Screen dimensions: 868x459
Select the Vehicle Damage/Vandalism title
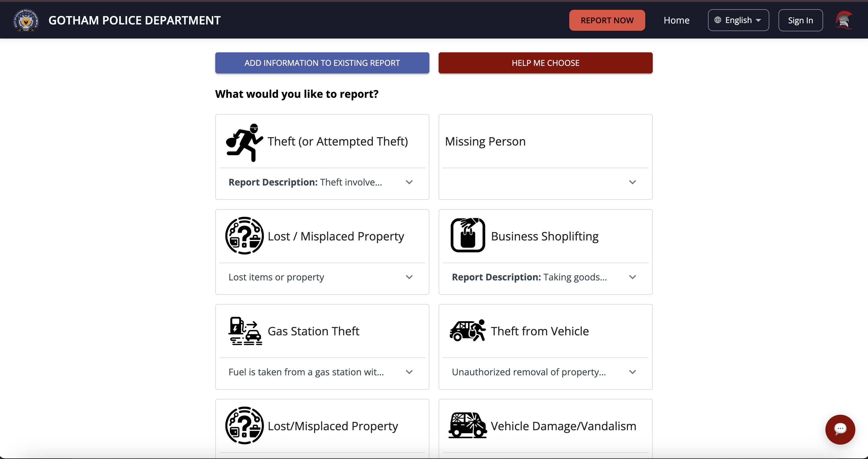click(564, 426)
